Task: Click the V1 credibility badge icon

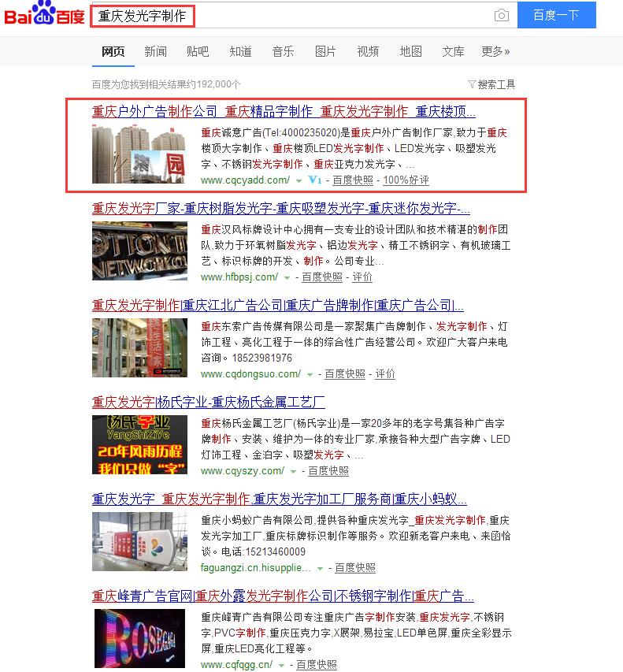Action: (x=315, y=180)
